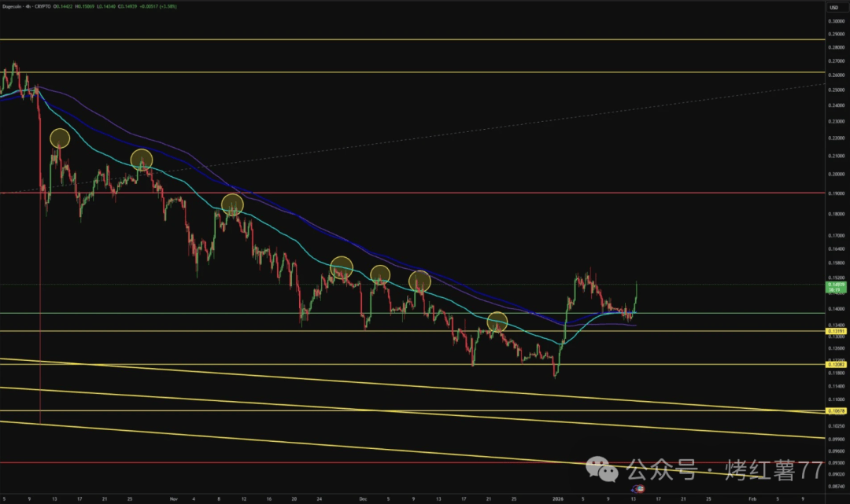Click the 0.13191 price label
The height and width of the screenshot is (504, 850).
(x=835, y=331)
